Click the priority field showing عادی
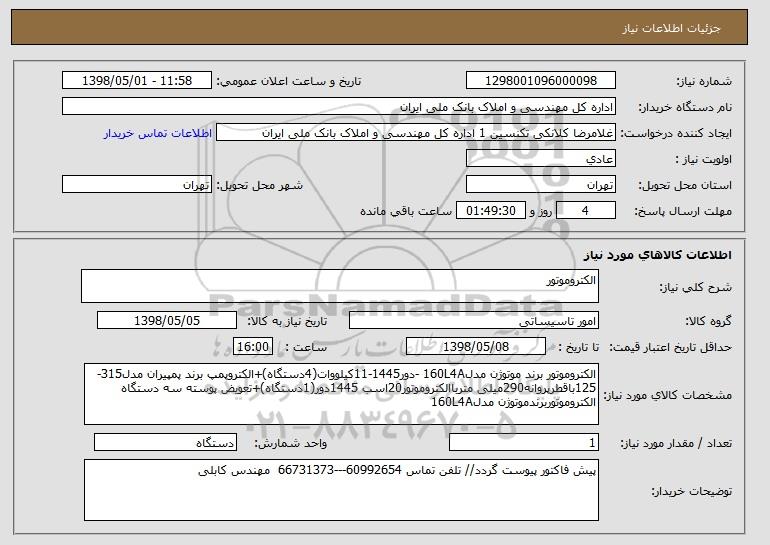Image resolution: width=770 pixels, height=545 pixels. [541, 159]
